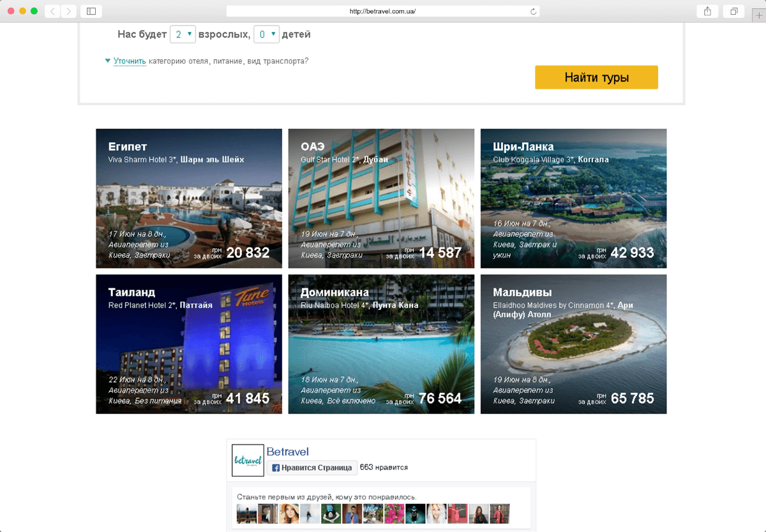View the Мальдивы atoll tour card

pos(573,344)
